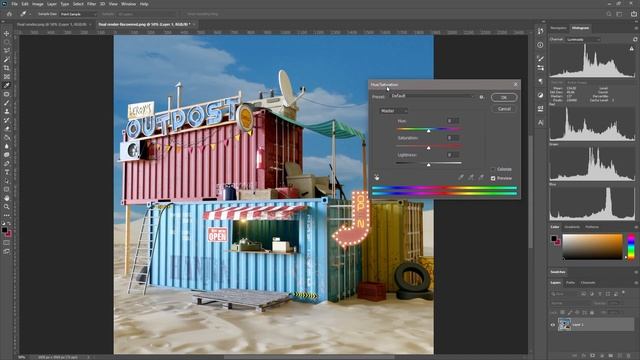
Task: Cancel the Hue/Saturation dialog
Action: click(x=504, y=109)
